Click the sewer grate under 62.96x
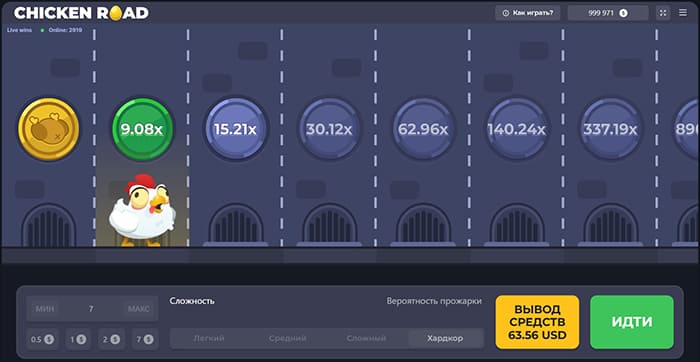Viewport: 700px width, 362px height. click(x=423, y=225)
